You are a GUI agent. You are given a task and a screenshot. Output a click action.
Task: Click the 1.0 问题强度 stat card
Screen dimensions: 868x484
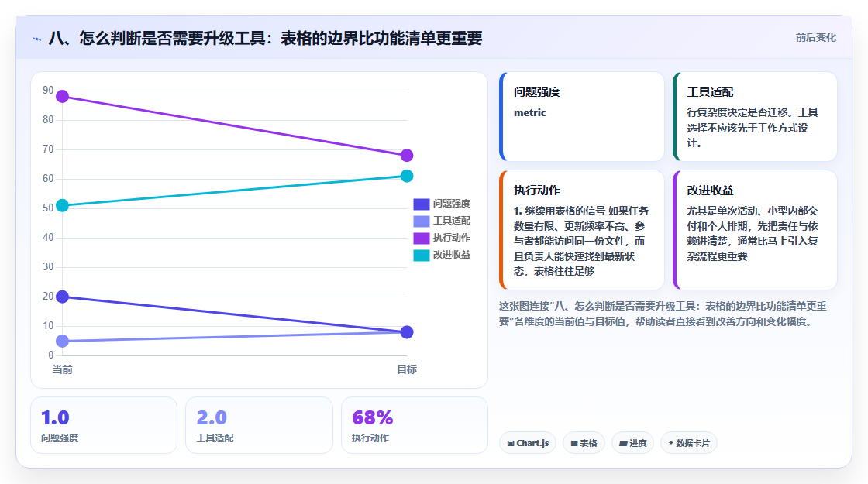pyautogui.click(x=104, y=425)
